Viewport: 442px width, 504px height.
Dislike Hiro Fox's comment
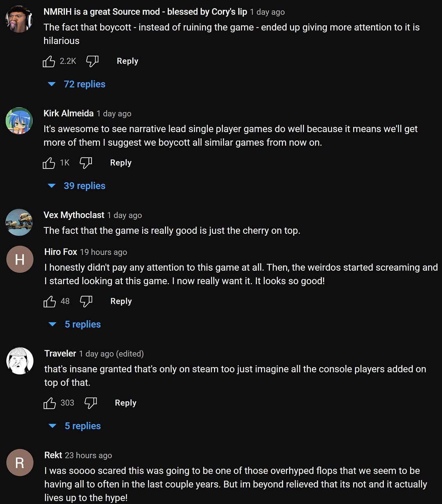pyautogui.click(x=86, y=302)
